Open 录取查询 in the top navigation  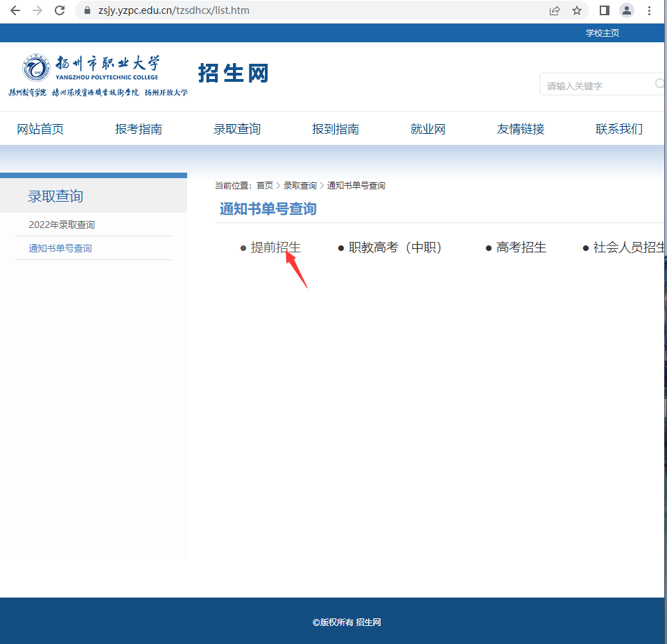(x=237, y=129)
